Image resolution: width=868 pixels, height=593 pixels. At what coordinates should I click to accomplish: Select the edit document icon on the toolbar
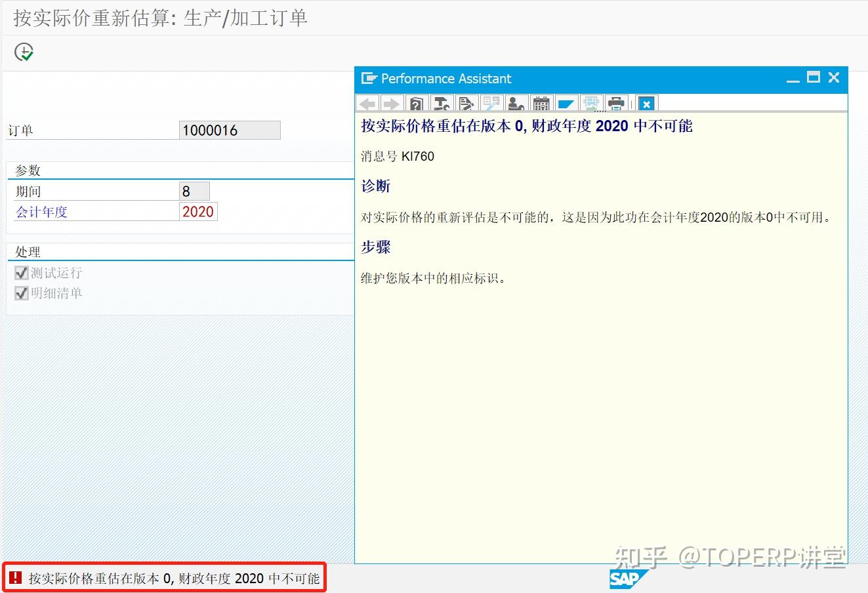[x=466, y=103]
